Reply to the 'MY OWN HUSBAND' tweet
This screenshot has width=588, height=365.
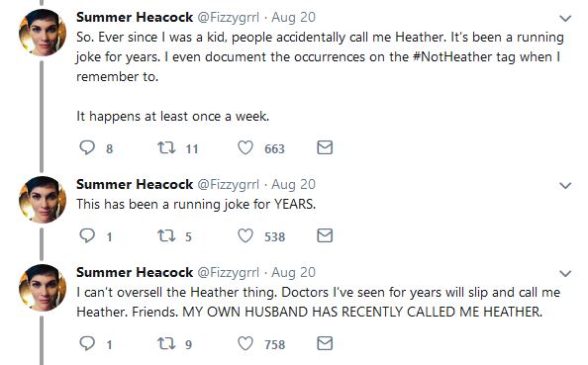(87, 343)
